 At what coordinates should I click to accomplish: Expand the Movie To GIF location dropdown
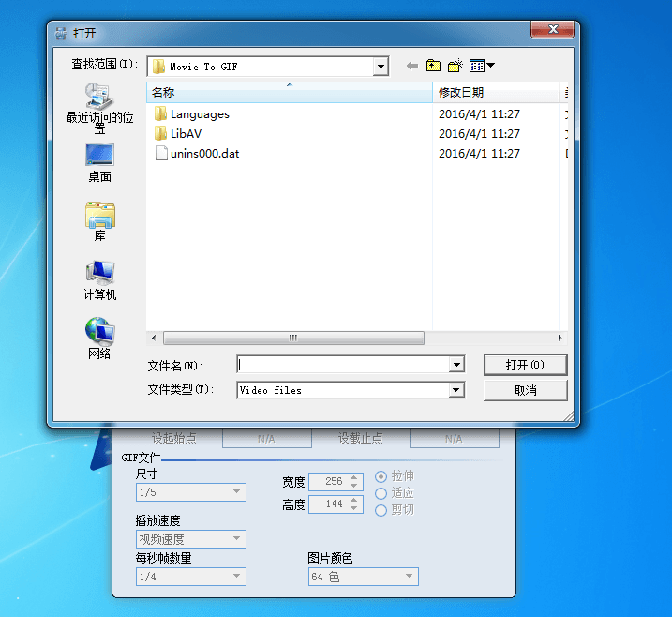[381, 67]
